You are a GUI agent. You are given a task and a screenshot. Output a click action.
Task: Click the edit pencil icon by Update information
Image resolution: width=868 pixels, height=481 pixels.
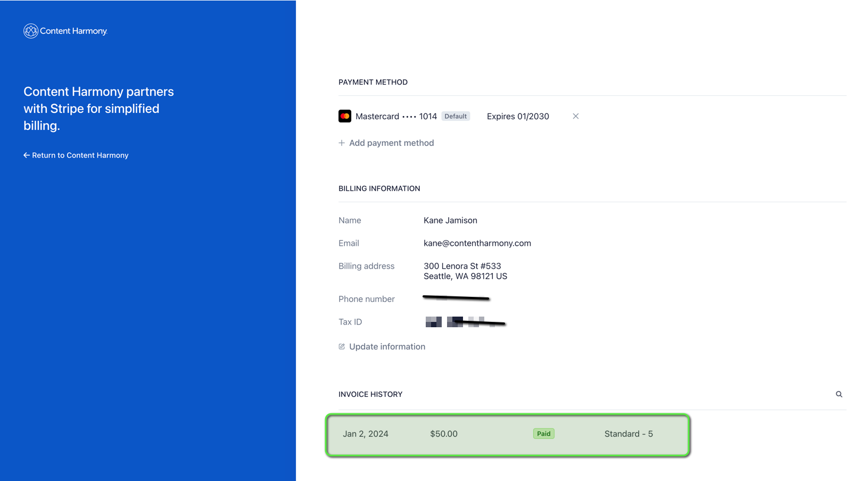point(342,346)
